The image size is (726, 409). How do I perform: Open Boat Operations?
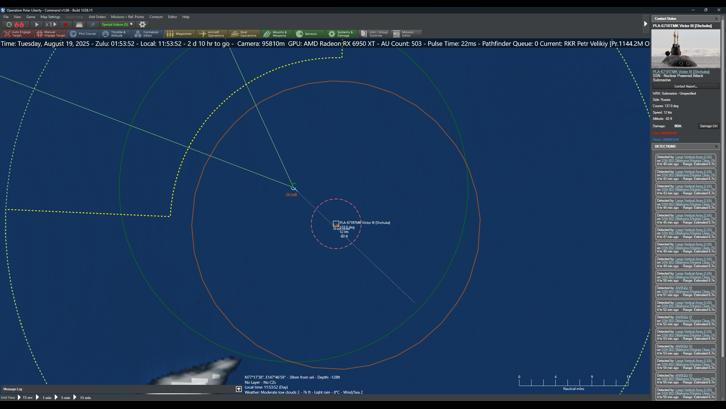pos(244,34)
